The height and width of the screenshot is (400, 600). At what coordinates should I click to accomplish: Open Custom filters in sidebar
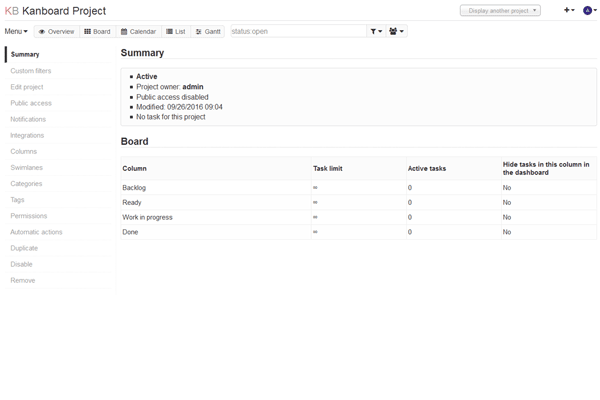pos(31,71)
